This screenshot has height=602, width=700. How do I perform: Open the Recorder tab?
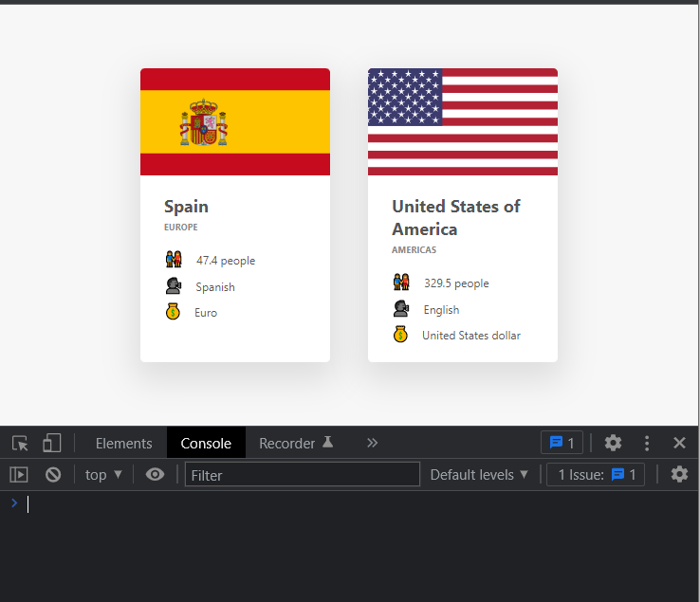296,444
